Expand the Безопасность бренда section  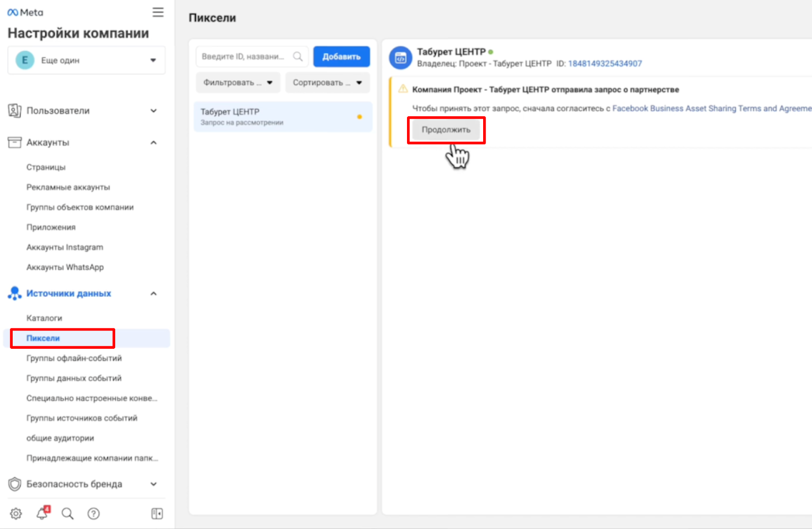coord(154,484)
